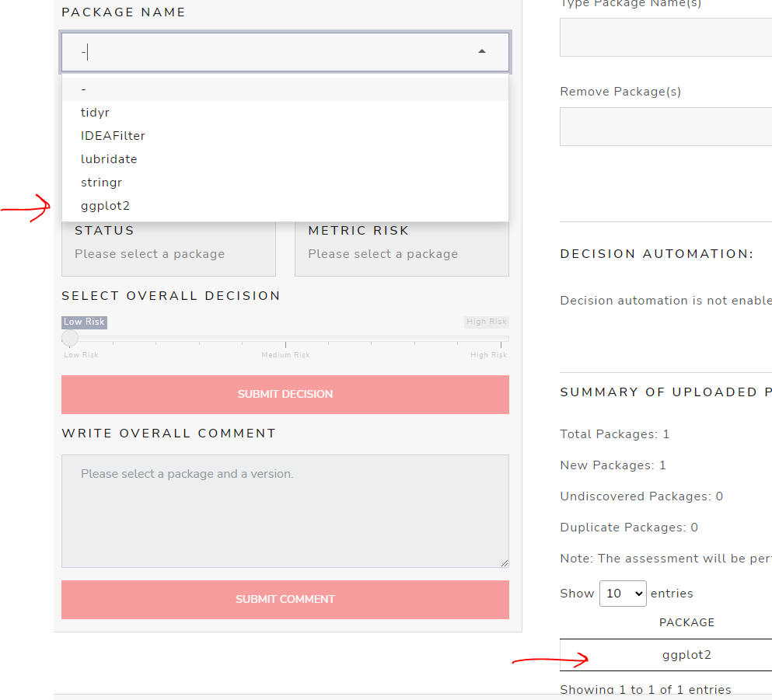Click the Metric Risk panel

click(401, 249)
